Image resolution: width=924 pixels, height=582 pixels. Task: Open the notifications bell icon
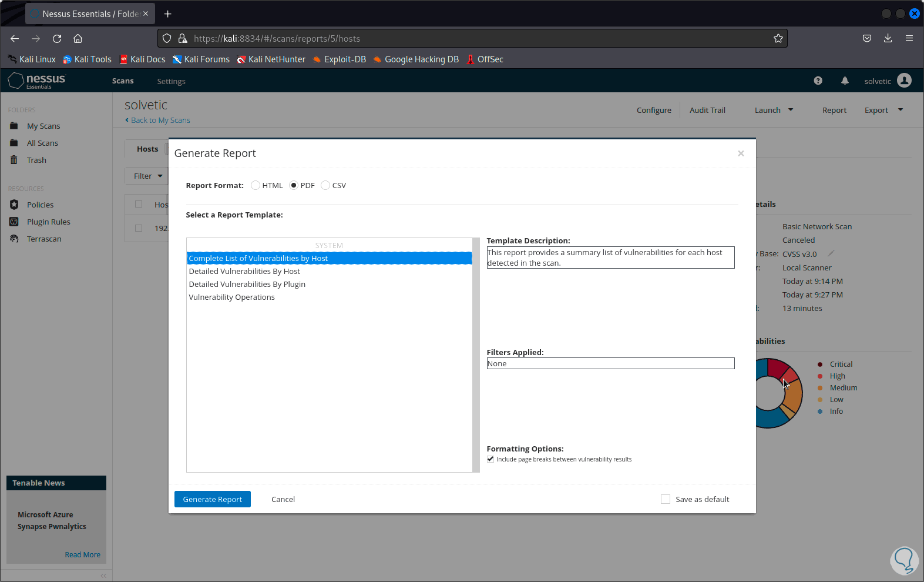(x=845, y=81)
